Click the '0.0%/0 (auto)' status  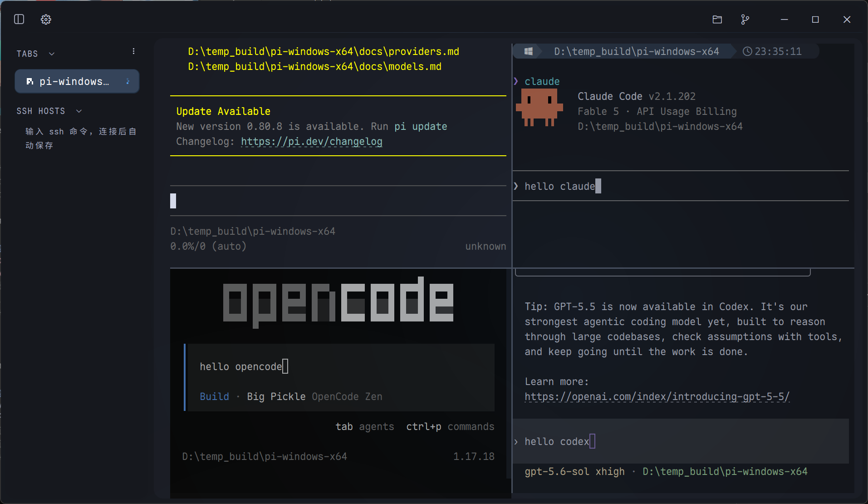pos(208,246)
